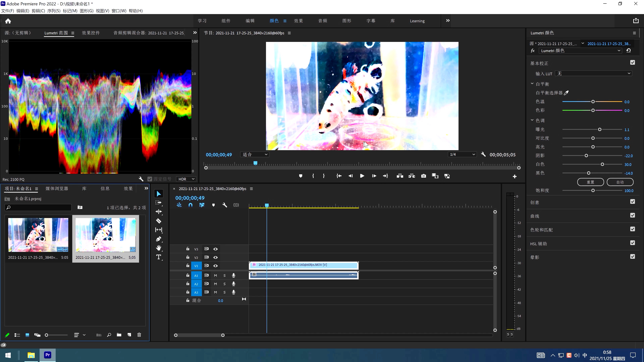Collapse the 白平衡 section
The width and height of the screenshot is (644, 362).
(532, 84)
